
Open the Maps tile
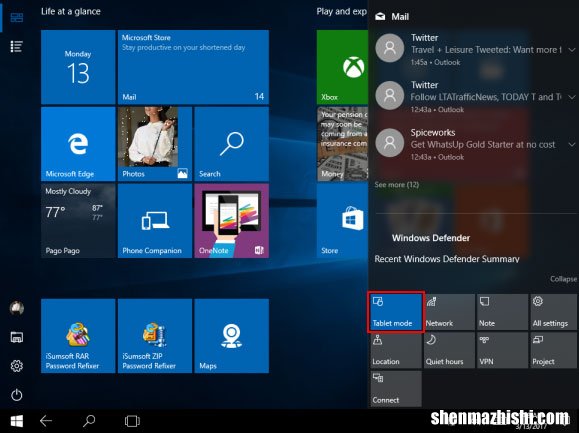coord(232,336)
